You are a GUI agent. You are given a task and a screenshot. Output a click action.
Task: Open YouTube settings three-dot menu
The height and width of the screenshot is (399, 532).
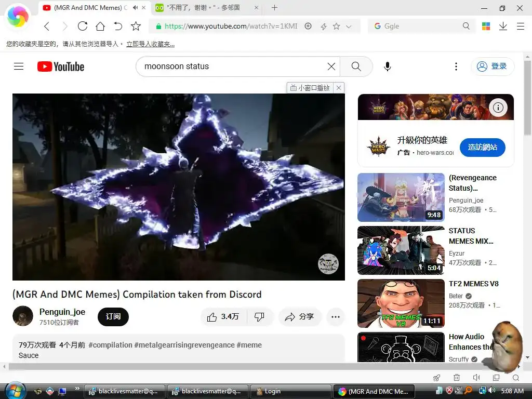coord(456,66)
